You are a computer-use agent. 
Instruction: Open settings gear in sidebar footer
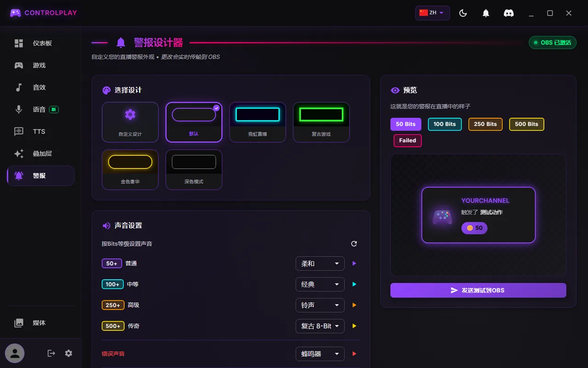click(x=68, y=353)
